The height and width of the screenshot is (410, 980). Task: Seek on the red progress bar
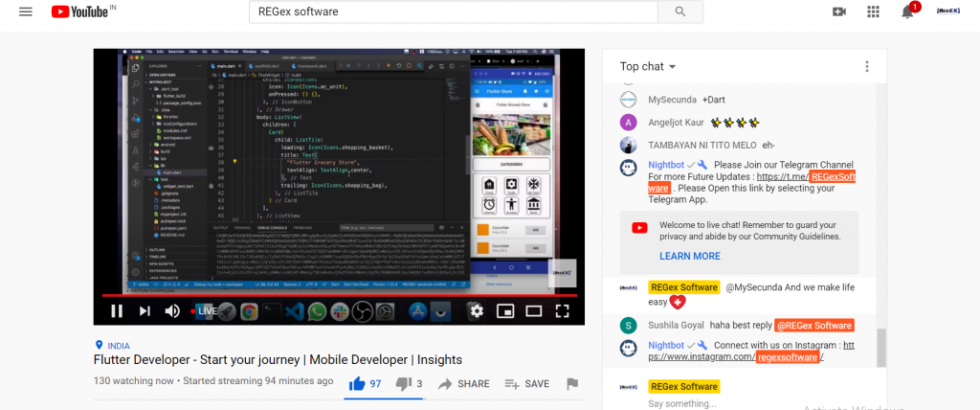tap(339, 294)
